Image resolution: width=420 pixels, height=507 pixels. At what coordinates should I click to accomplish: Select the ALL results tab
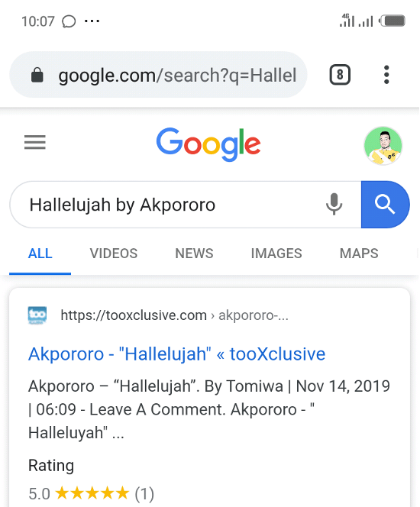40,253
